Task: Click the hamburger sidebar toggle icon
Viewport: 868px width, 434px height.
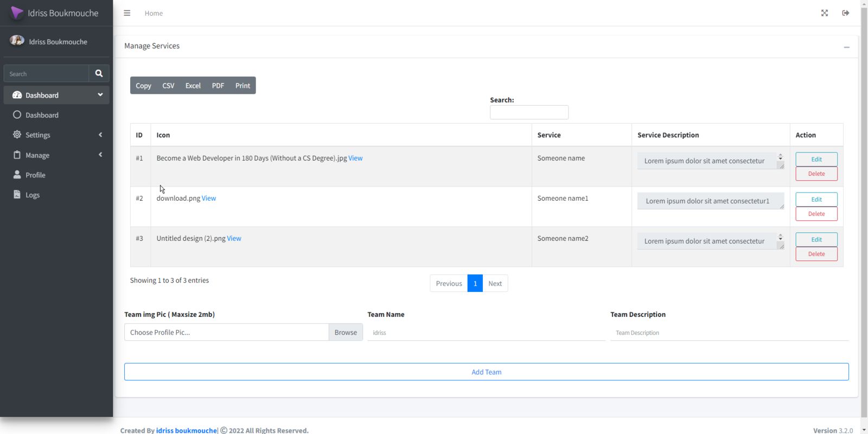Action: point(127,13)
